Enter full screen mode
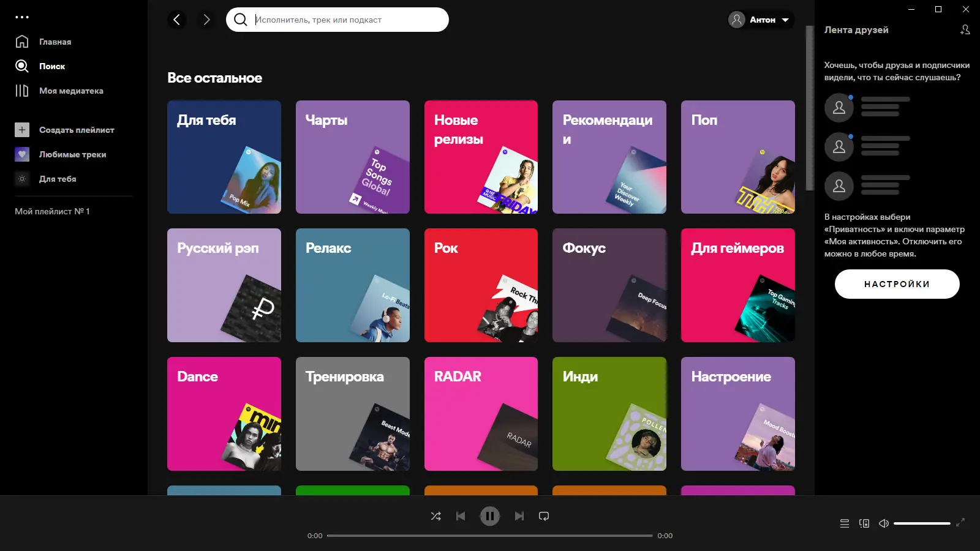This screenshot has height=551, width=980. pyautogui.click(x=960, y=522)
